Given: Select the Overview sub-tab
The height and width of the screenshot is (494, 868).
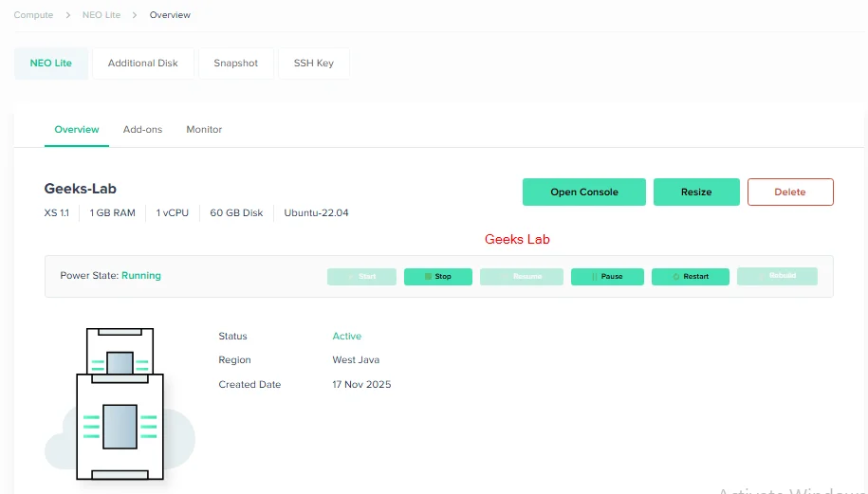Looking at the screenshot, I should 77,130.
